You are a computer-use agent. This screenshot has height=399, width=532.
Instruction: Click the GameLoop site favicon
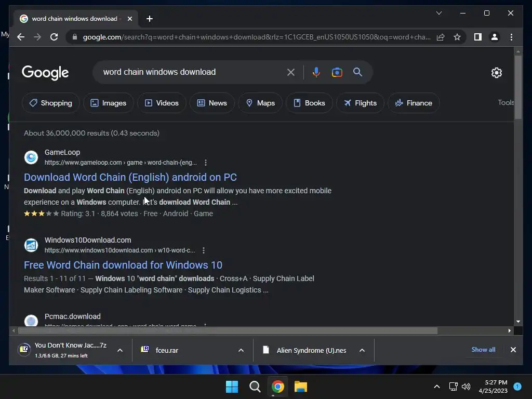coord(31,157)
